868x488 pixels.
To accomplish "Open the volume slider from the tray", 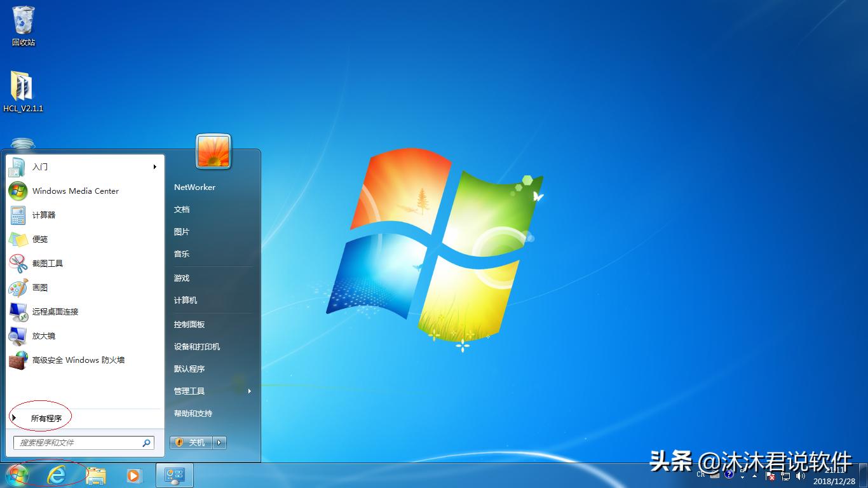I will pos(800,475).
